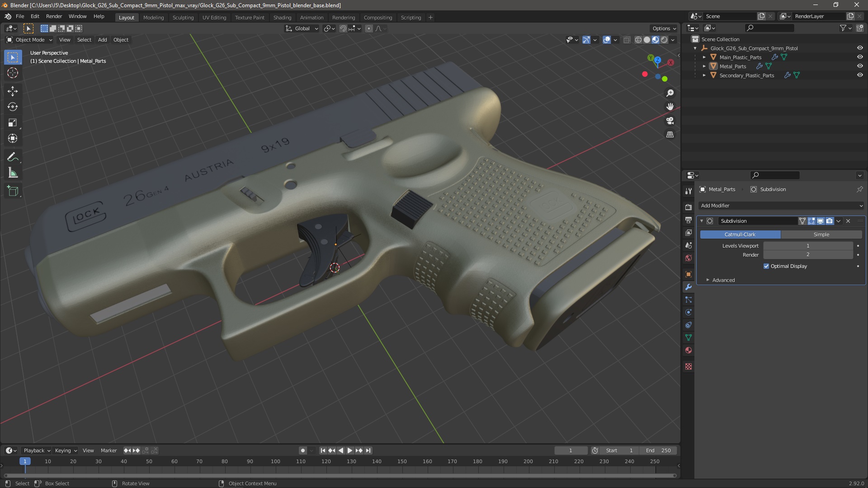Open the Render menu
The width and height of the screenshot is (868, 488).
[x=54, y=16]
